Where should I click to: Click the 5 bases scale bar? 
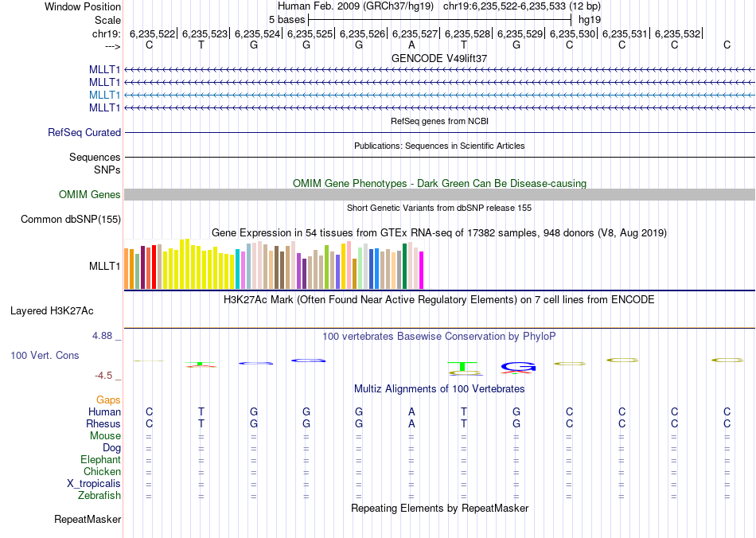[x=439, y=20]
